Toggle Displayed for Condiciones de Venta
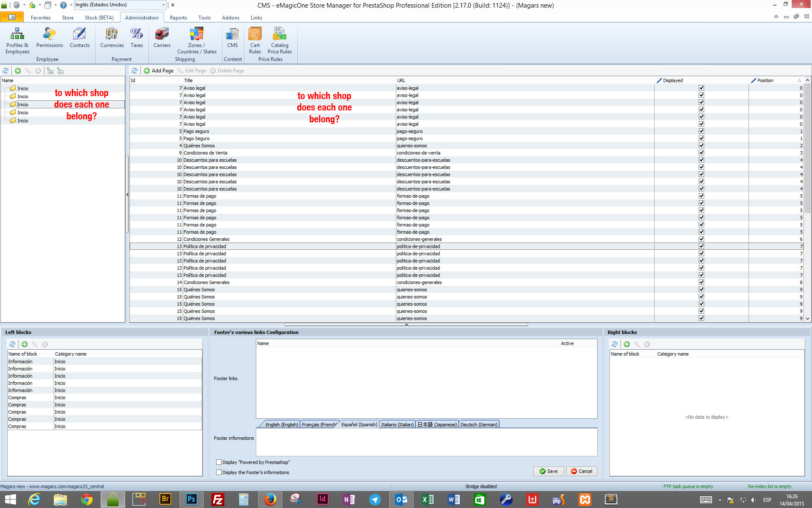The height and width of the screenshot is (508, 812). tap(701, 153)
